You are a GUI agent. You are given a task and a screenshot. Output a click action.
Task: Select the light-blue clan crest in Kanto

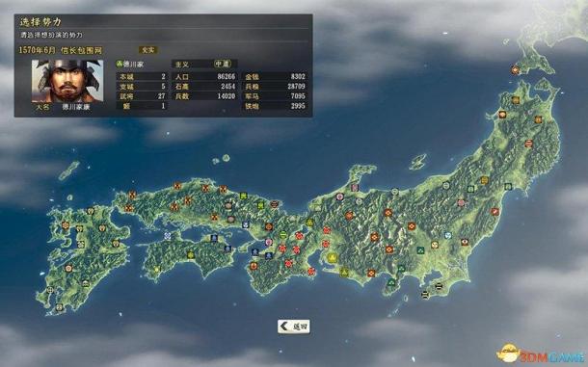point(448,235)
